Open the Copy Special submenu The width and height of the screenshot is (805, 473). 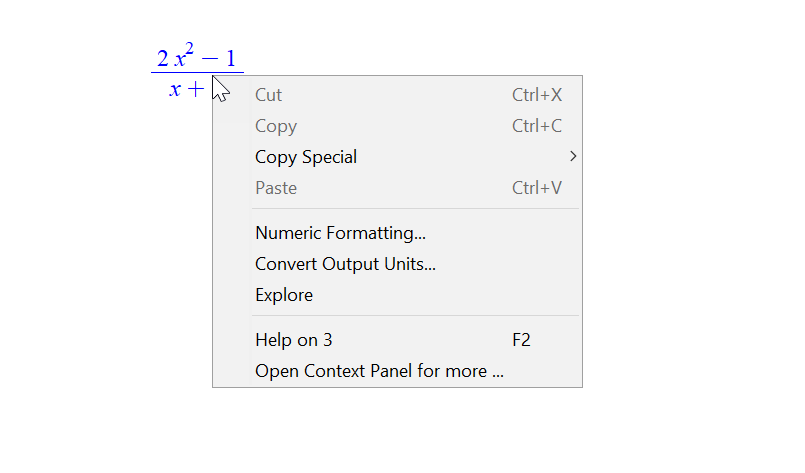click(397, 157)
